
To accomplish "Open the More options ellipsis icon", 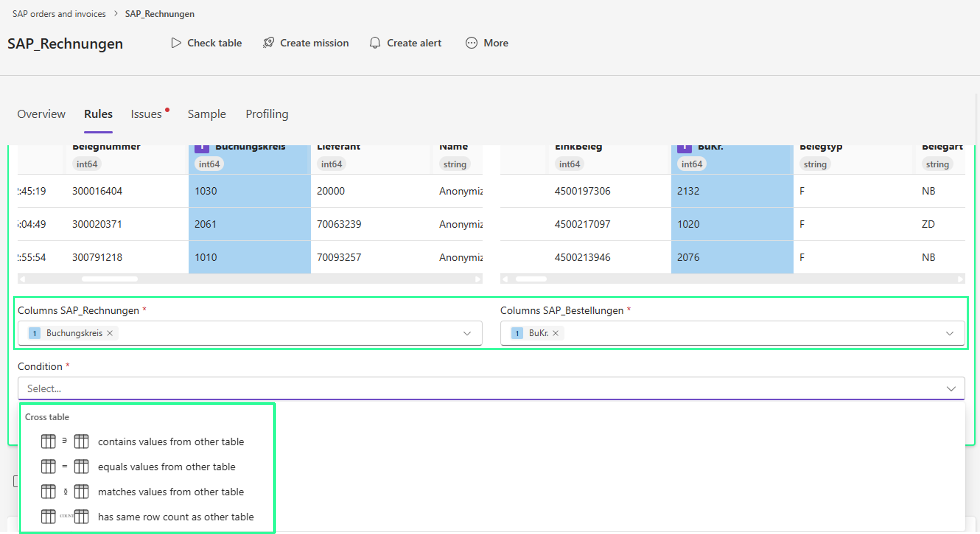I will 471,43.
